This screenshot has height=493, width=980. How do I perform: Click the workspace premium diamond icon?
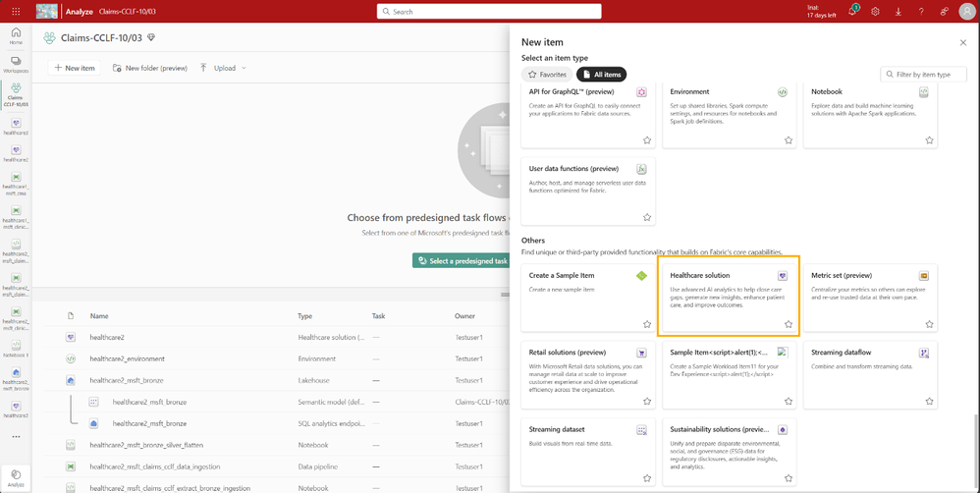click(151, 37)
